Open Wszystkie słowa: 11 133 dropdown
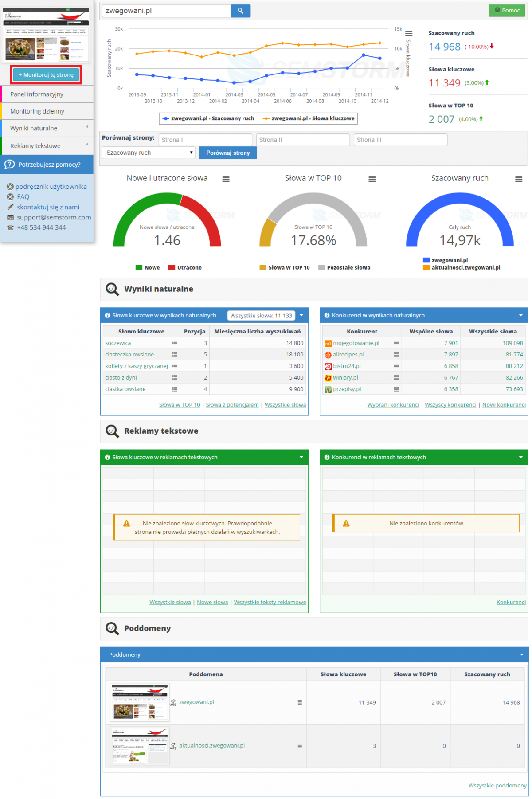Image resolution: width=532 pixels, height=799 pixels. tap(261, 316)
